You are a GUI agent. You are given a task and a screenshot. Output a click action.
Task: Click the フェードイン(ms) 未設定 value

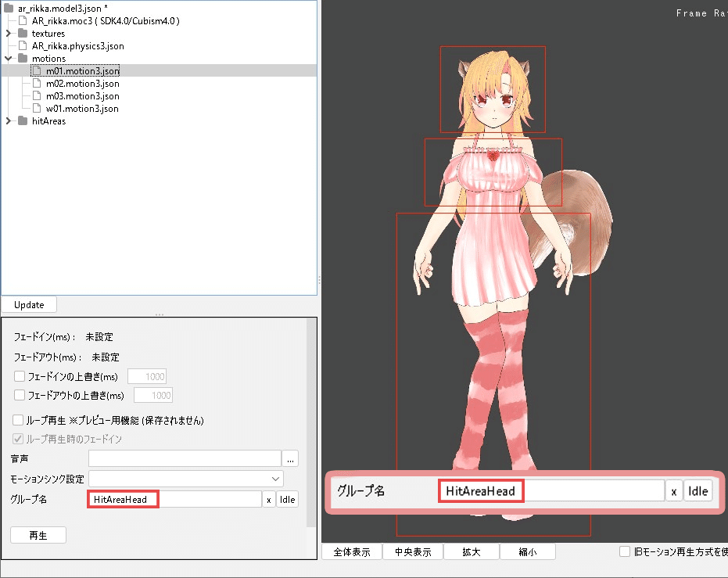tap(99, 336)
